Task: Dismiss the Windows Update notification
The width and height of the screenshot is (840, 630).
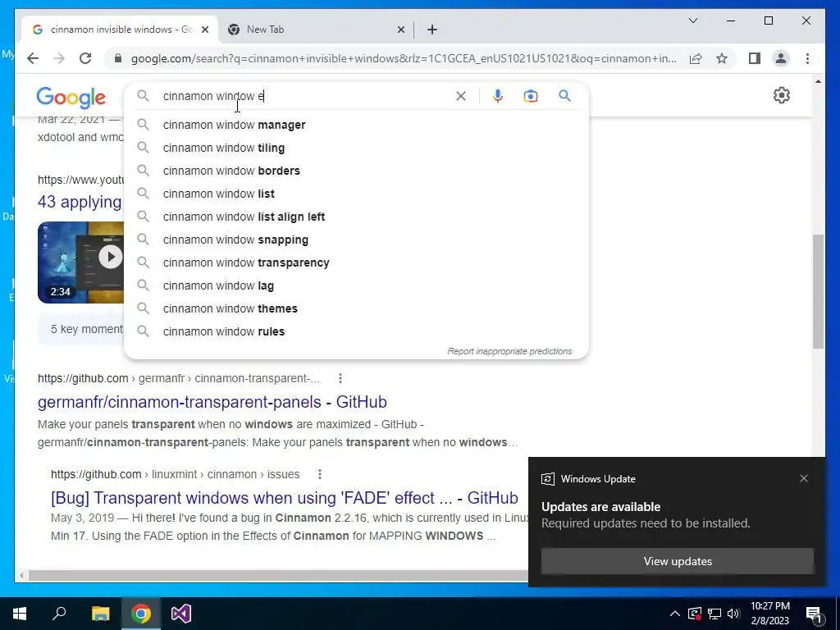Action: point(804,478)
